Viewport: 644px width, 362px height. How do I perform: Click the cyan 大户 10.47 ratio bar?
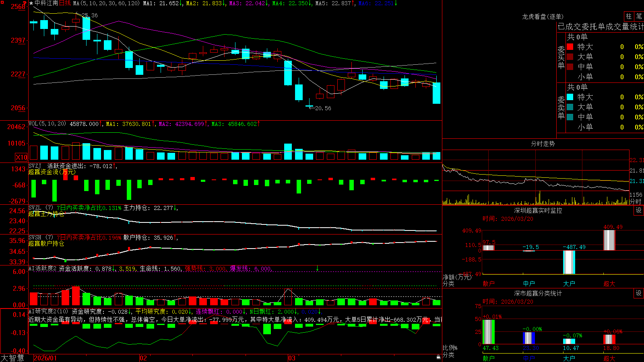click(569, 341)
